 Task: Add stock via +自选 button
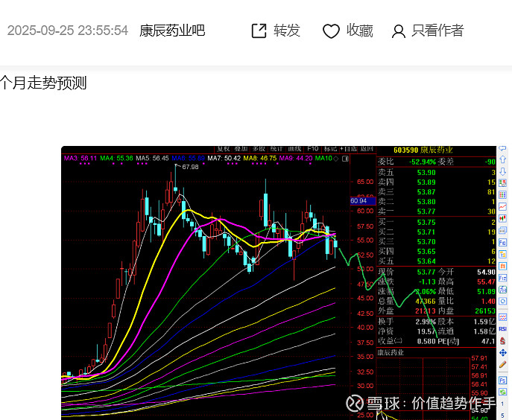click(348, 149)
